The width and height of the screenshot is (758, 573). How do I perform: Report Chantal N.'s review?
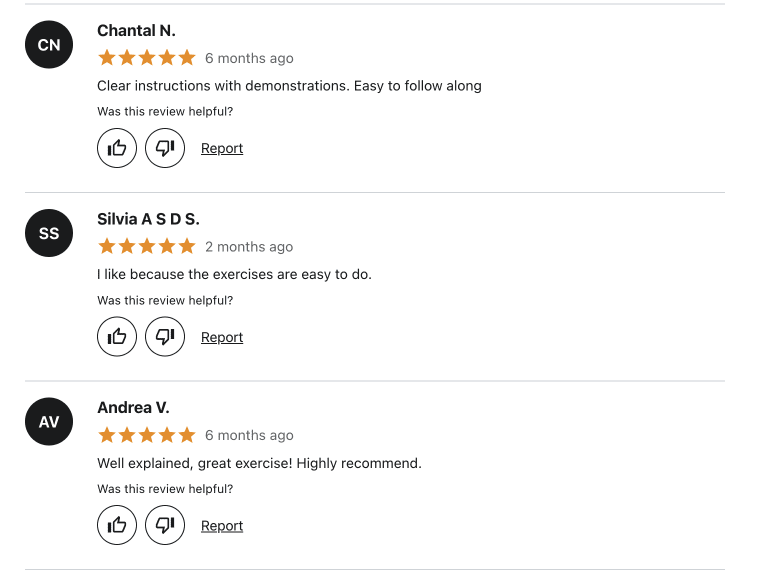point(222,148)
